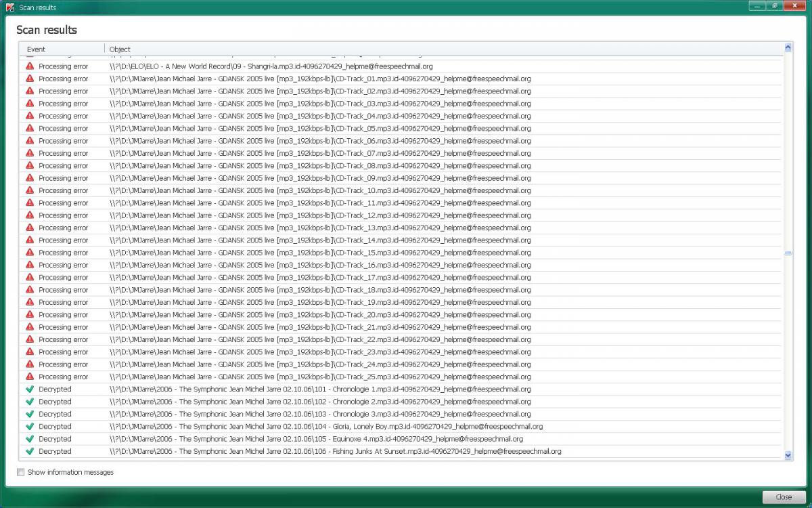Select 106 - Fishing Junks At Sunset path
Viewport: 812px width, 508px height.
pyautogui.click(x=335, y=451)
